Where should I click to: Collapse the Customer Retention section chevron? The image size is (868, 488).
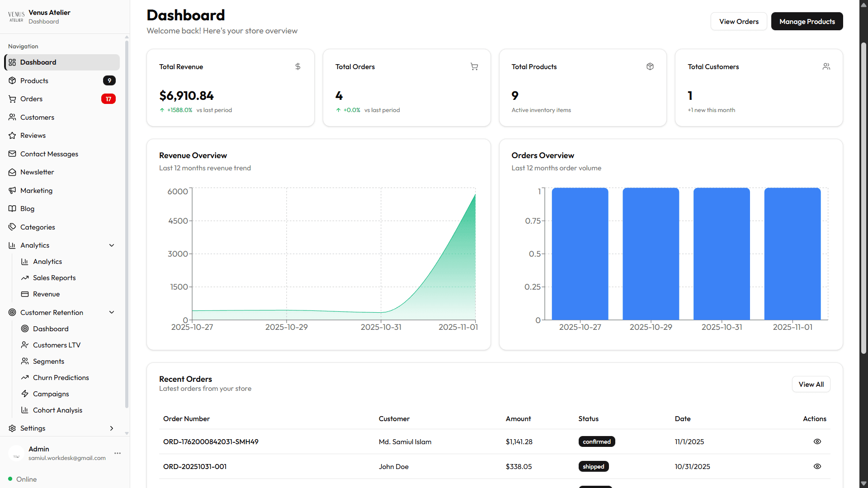point(112,312)
